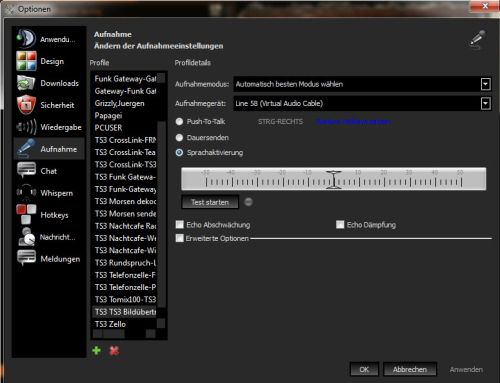Click the Automatisch besten Modus wählen combo box

(362, 84)
